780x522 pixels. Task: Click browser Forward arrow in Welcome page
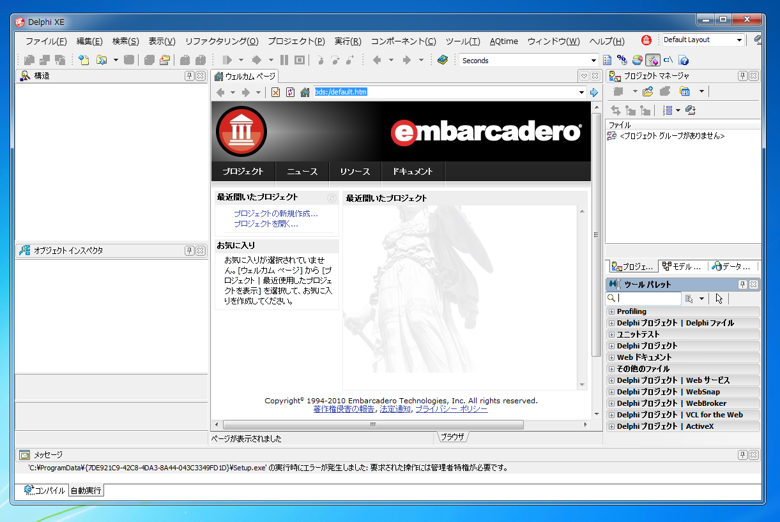click(x=246, y=92)
